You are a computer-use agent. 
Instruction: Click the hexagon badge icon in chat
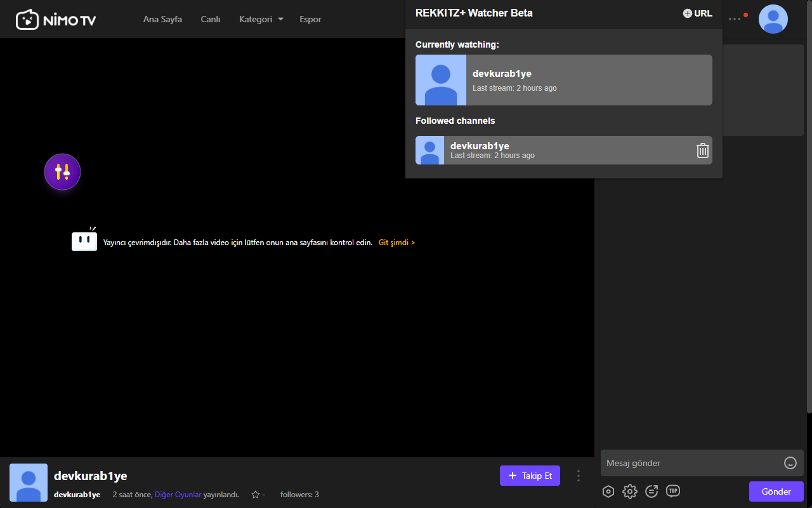pos(608,491)
